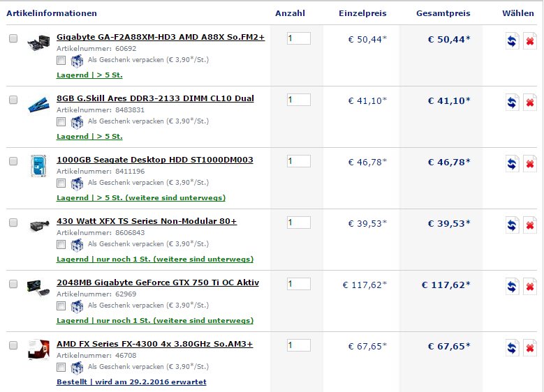Open Seagate hard drive product thumbnail
Image resolution: width=544 pixels, height=392 pixels.
pos(38,166)
